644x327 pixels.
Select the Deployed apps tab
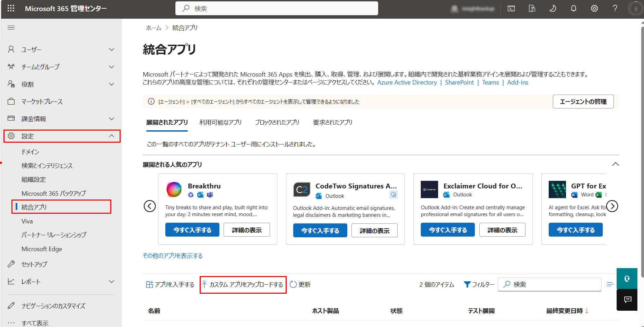[167, 122]
